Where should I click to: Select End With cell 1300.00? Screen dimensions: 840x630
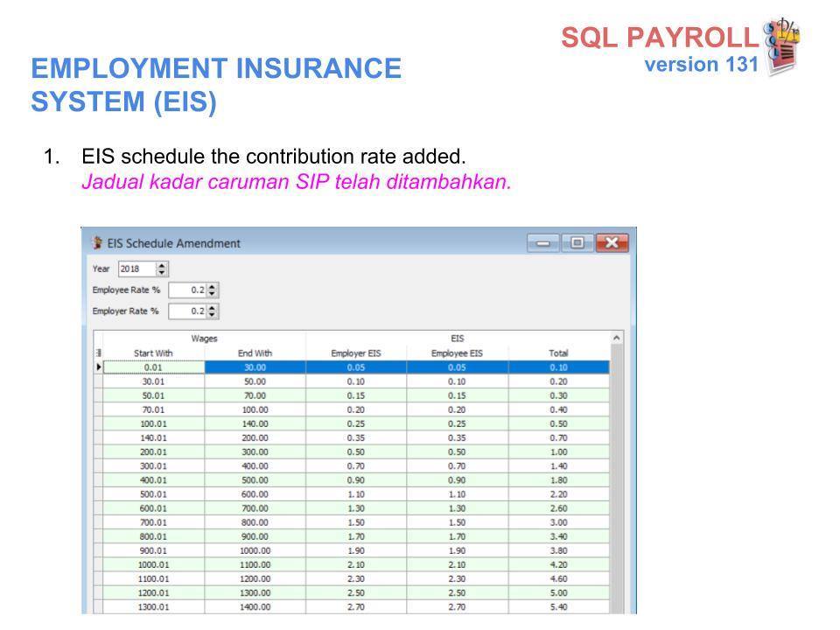click(x=255, y=593)
